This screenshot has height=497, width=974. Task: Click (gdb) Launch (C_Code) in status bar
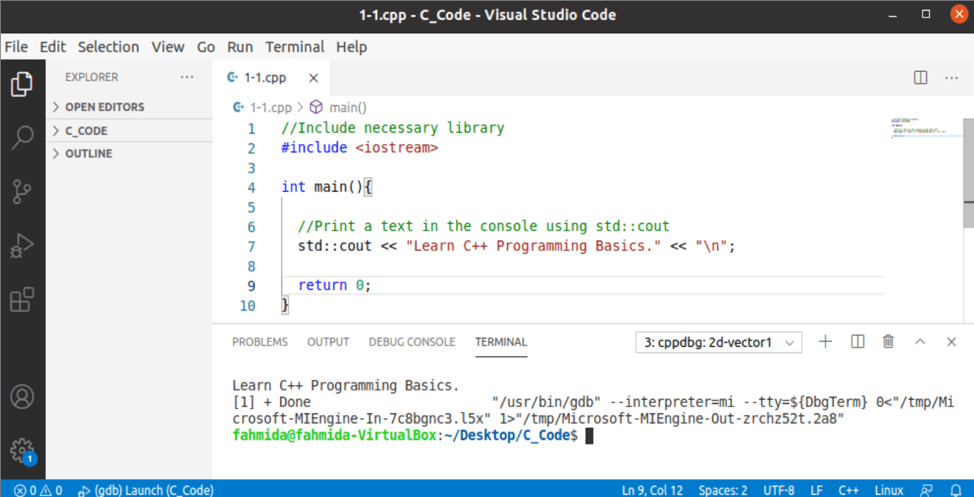pos(145,490)
